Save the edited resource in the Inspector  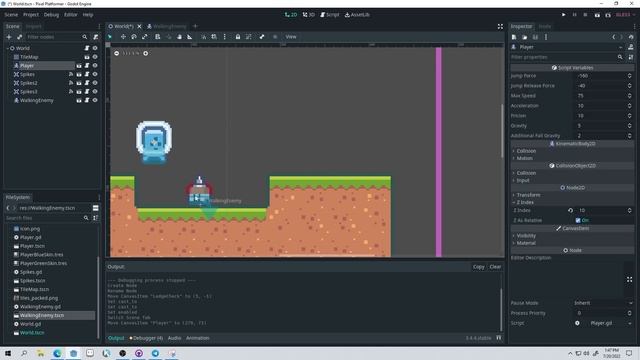[x=535, y=37]
